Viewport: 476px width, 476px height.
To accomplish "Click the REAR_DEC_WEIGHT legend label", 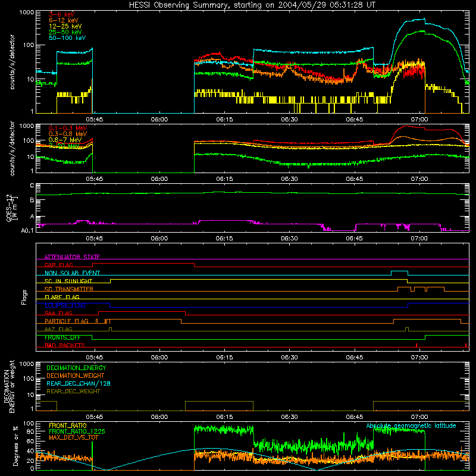I will click(x=73, y=392).
